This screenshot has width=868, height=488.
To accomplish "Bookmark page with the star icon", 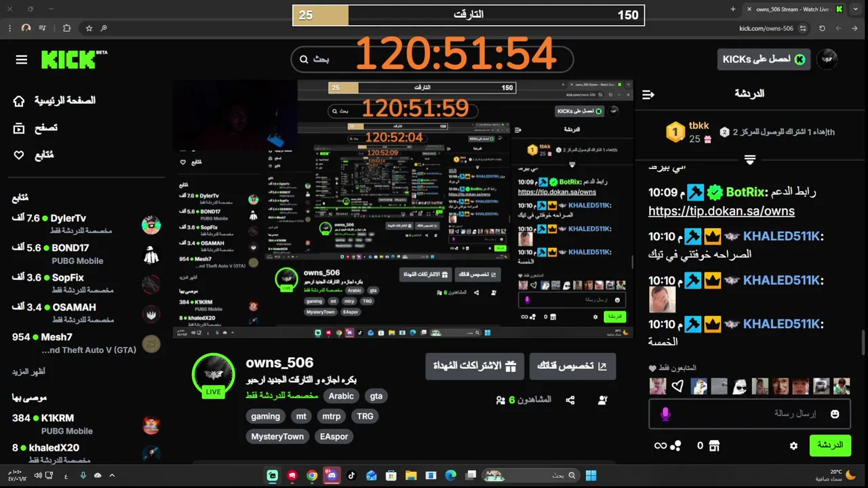I will coord(89,28).
